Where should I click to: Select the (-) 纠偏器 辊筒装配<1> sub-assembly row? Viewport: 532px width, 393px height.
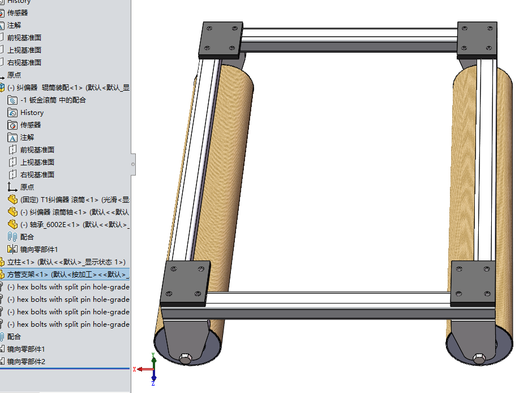[x=65, y=88]
